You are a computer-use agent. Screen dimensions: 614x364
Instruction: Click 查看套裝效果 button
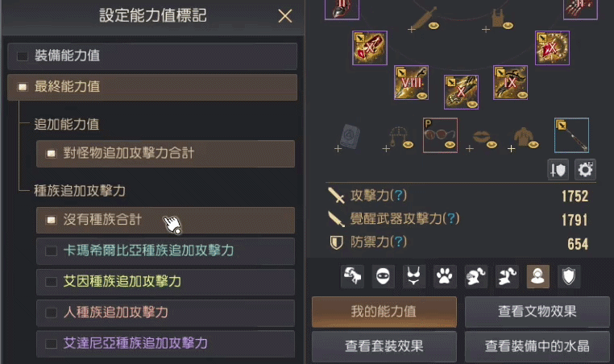[x=384, y=346]
